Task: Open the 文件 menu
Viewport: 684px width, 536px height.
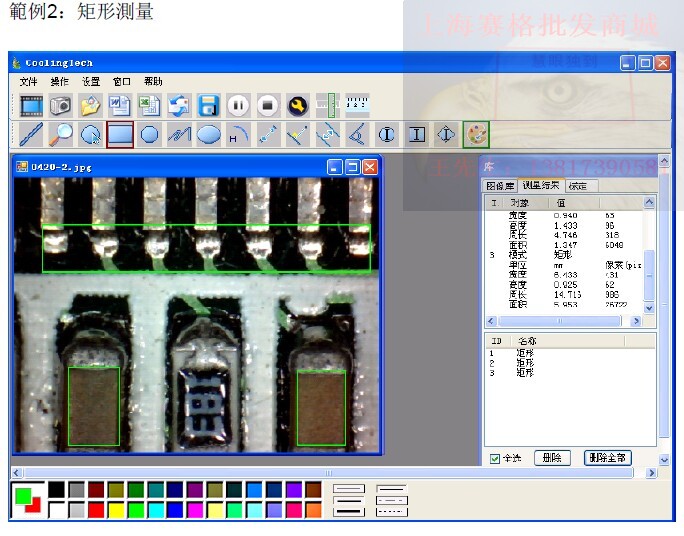Action: tap(28, 82)
